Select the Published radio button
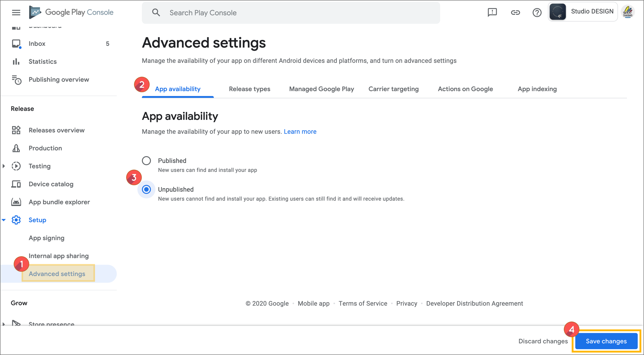644x355 pixels. [x=146, y=161]
